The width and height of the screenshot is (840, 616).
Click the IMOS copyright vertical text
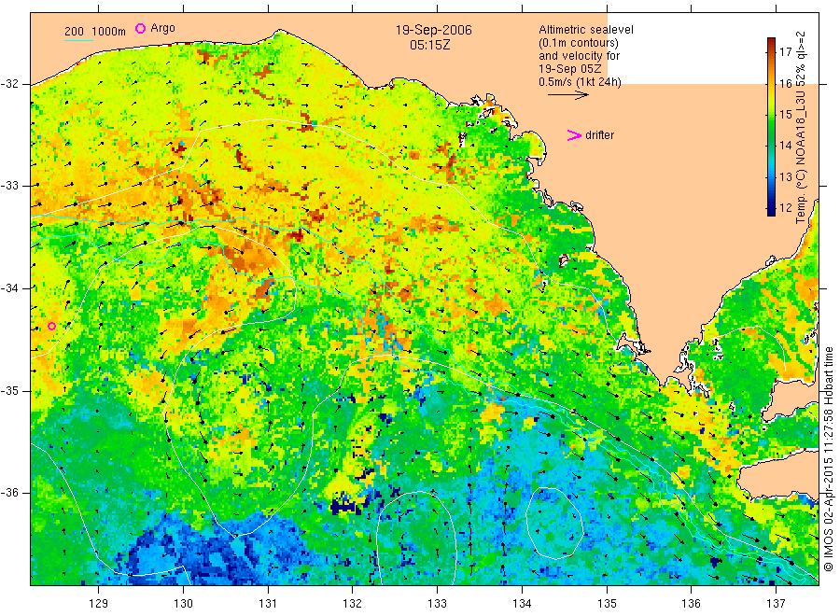click(x=829, y=458)
